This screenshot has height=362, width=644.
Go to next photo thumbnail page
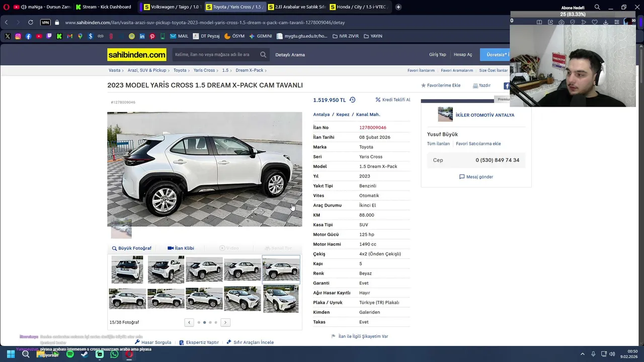coord(225,322)
